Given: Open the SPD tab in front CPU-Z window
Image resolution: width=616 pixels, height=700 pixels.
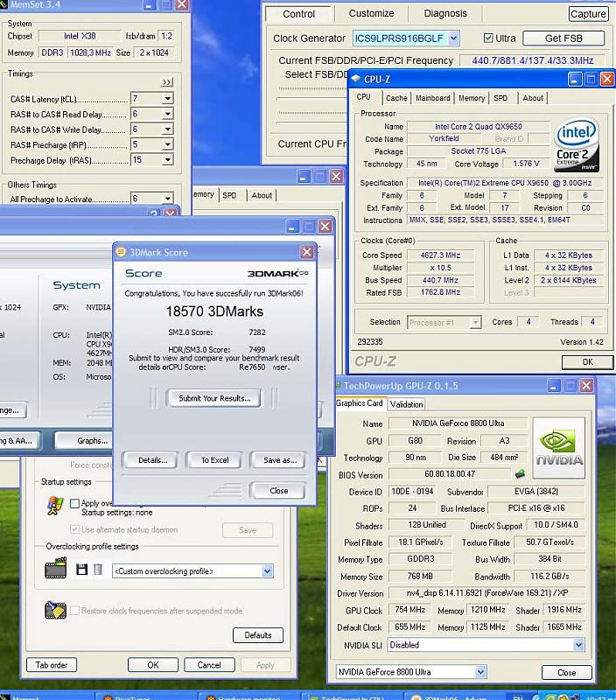Looking at the screenshot, I should 500,98.
